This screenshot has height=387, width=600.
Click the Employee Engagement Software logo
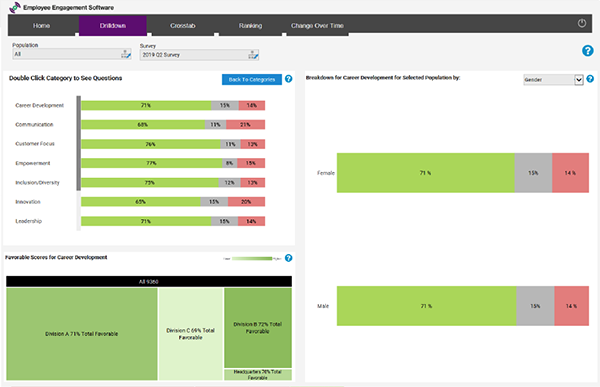coord(15,7)
